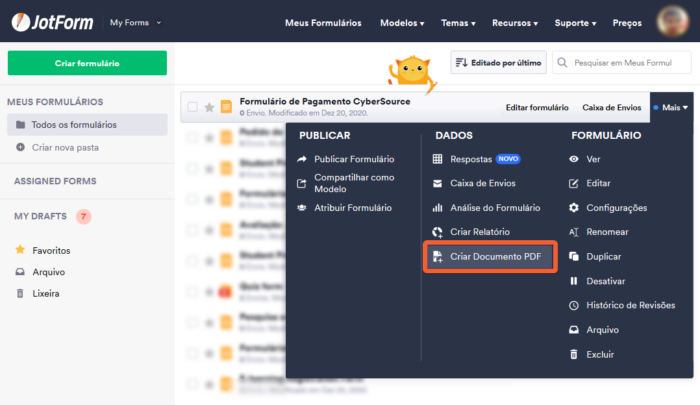Click the My Drafts count badge 7
The height and width of the screenshot is (405, 700).
tap(83, 217)
